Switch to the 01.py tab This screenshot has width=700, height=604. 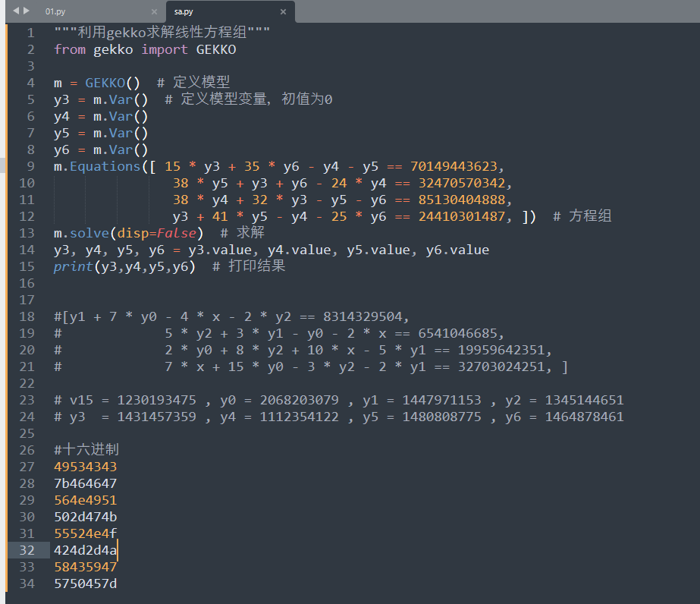click(x=55, y=11)
